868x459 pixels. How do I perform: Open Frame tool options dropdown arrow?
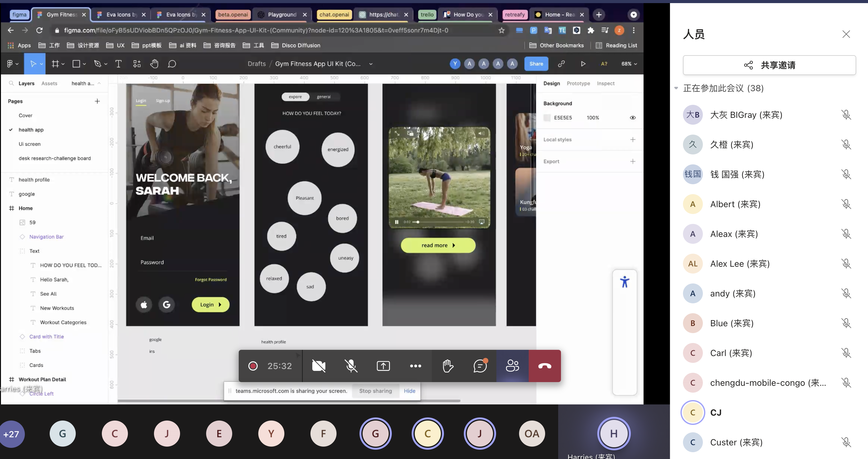tap(63, 64)
